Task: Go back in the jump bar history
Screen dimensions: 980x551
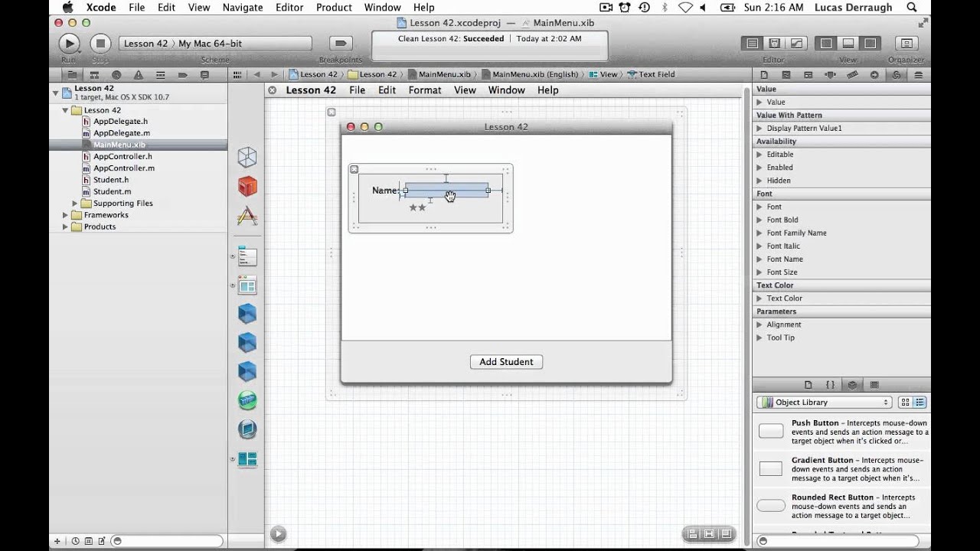Action: [256, 74]
